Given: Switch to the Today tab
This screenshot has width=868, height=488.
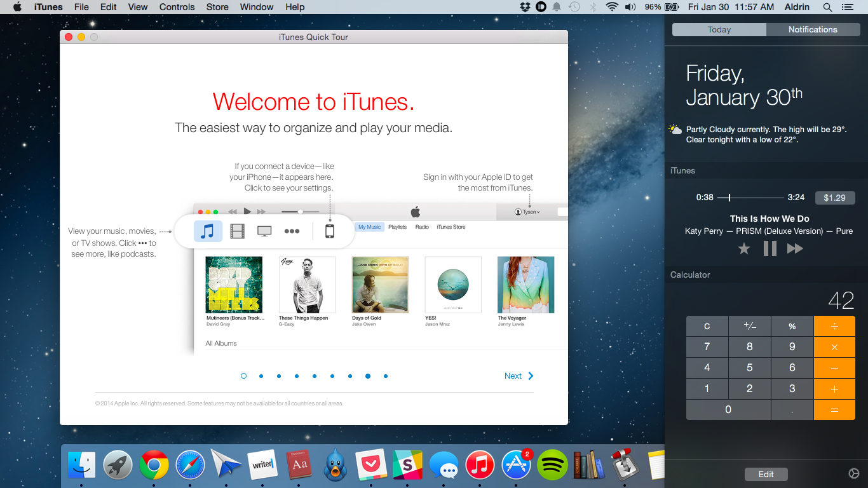Looking at the screenshot, I should click(x=719, y=29).
